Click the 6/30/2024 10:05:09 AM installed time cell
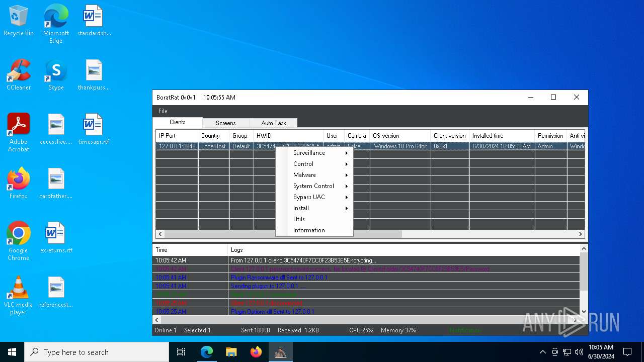This screenshot has width=644, height=362. coord(502,146)
